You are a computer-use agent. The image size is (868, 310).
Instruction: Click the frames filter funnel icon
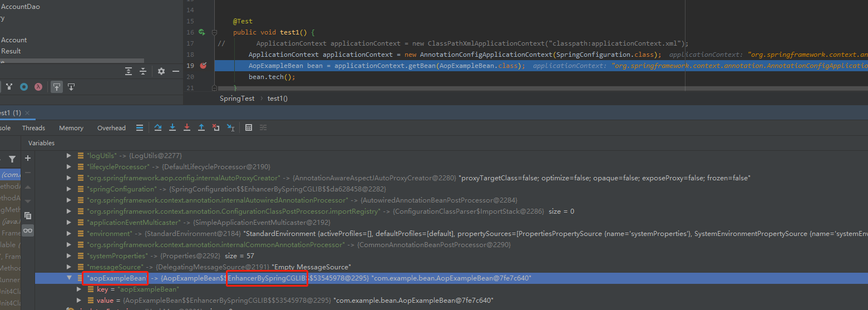click(x=12, y=159)
